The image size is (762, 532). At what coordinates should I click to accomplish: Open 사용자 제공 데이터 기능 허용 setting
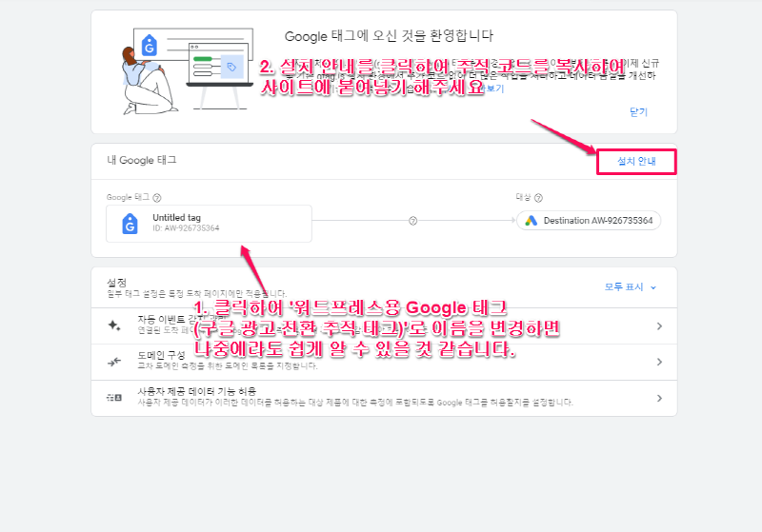[384, 398]
